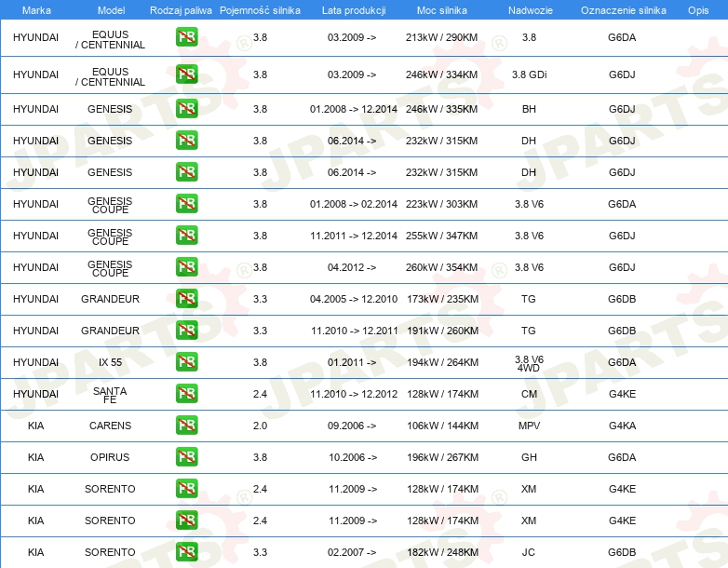Select the IX 55 model name
The image size is (728, 568).
[x=110, y=362]
